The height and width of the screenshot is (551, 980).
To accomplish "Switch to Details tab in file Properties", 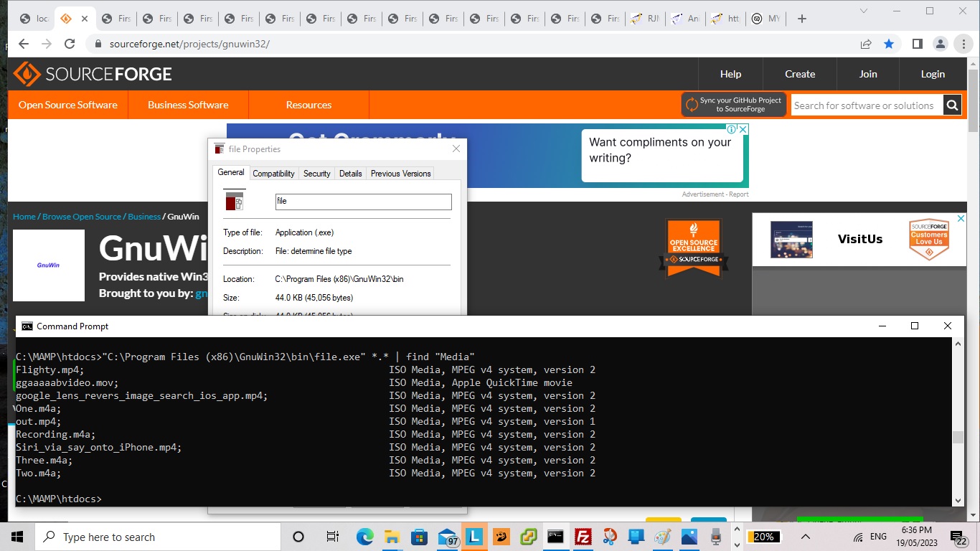I will click(350, 174).
